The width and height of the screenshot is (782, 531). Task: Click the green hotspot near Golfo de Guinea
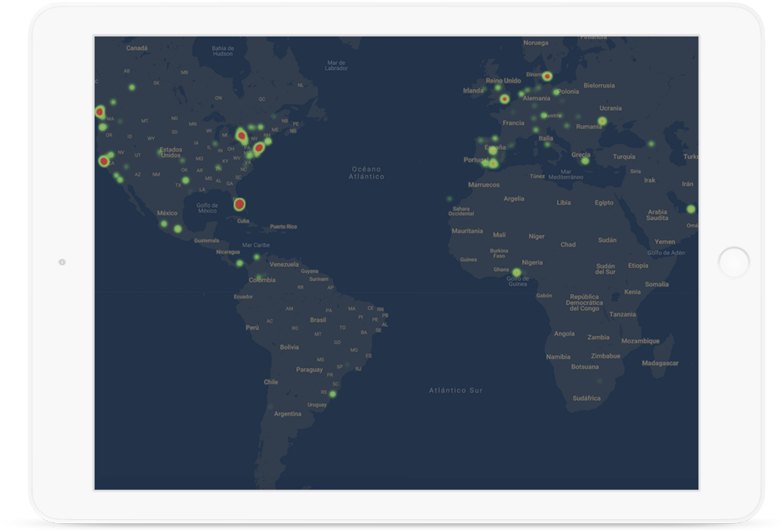pyautogui.click(x=517, y=272)
